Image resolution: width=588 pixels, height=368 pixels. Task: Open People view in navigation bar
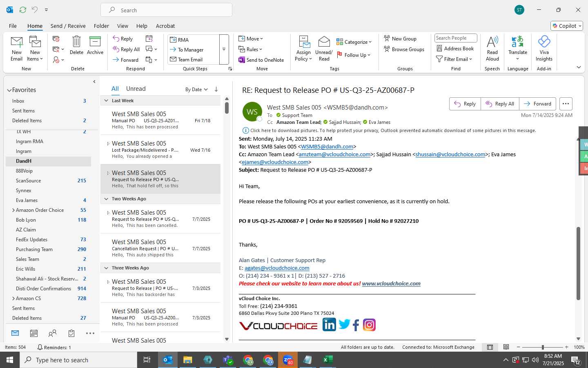[52, 333]
